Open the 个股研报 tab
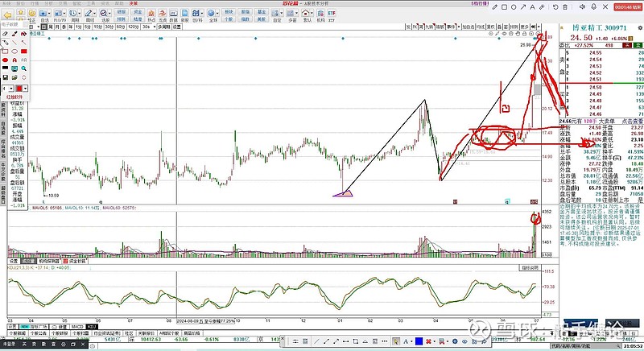Image resolution: width=644 pixels, height=351 pixels. (x=60, y=333)
